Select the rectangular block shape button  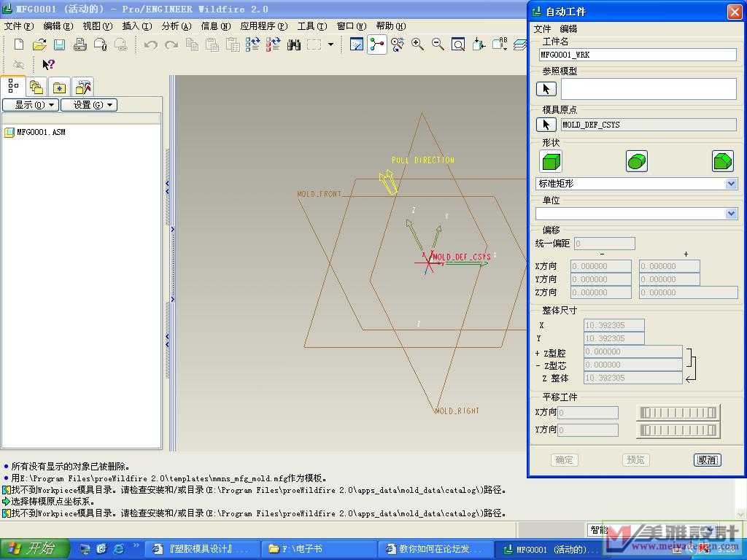(x=551, y=161)
